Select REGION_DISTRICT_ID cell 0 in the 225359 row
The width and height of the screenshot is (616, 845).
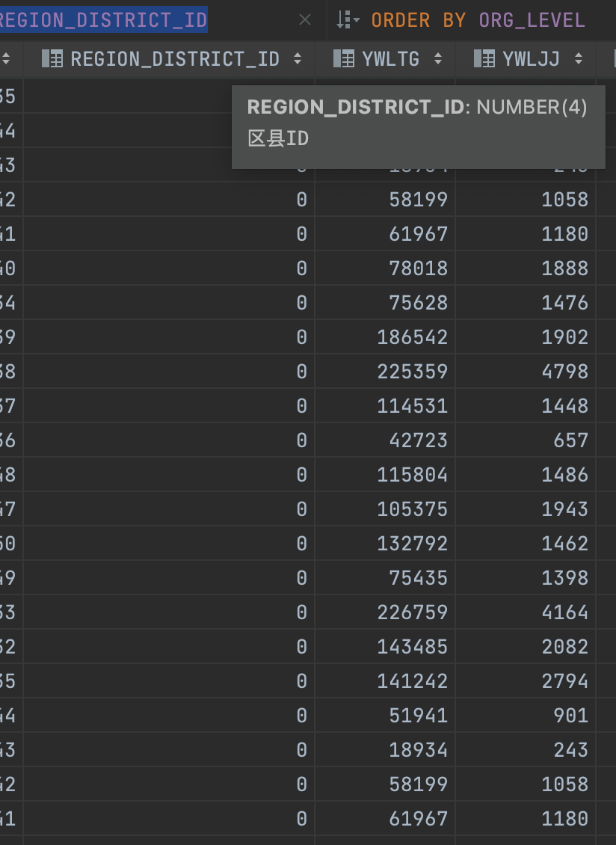[x=169, y=372]
